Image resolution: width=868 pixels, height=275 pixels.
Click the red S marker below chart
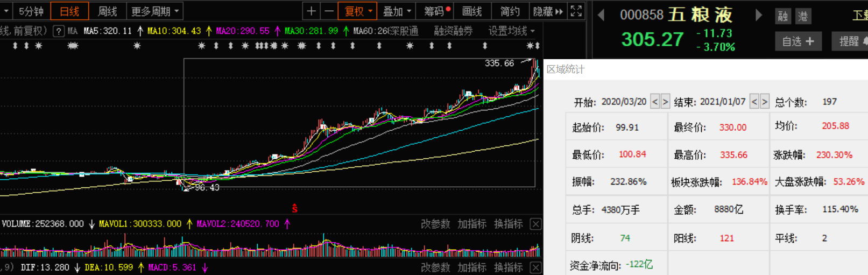click(295, 208)
